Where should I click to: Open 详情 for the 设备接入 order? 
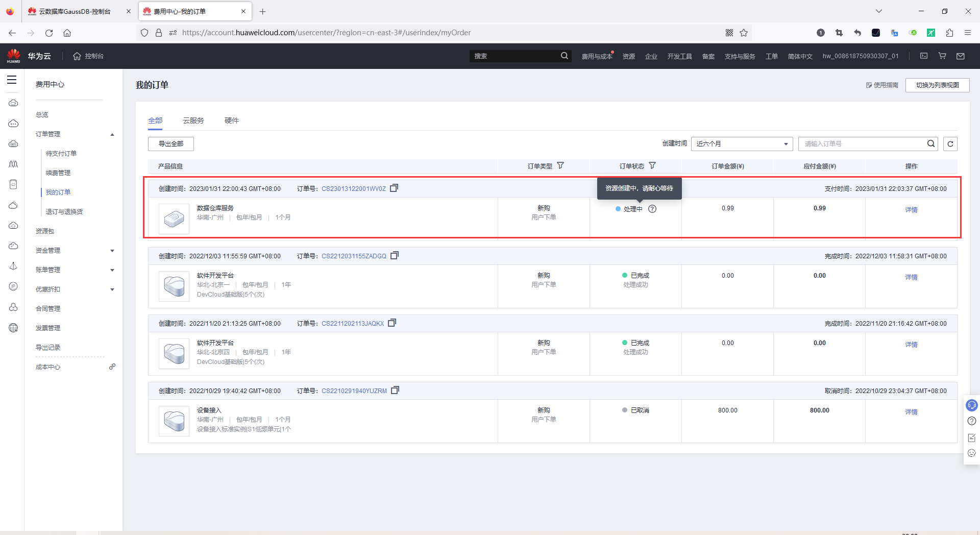(x=911, y=412)
